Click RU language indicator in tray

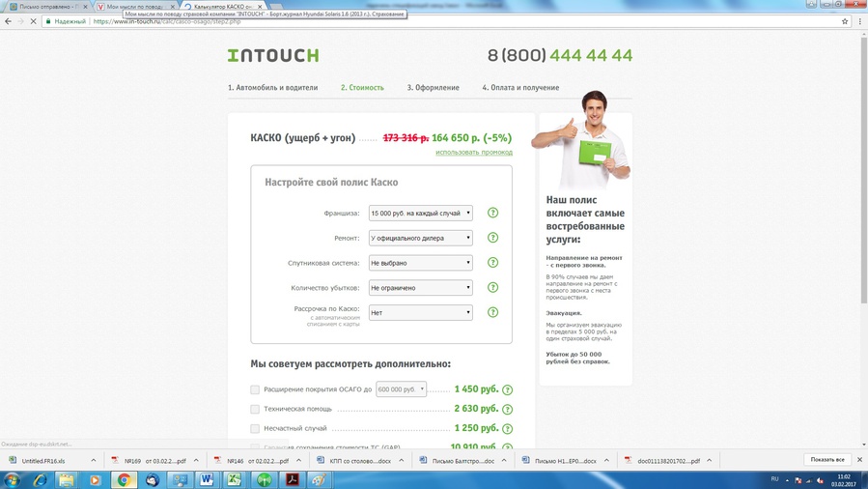pos(774,479)
